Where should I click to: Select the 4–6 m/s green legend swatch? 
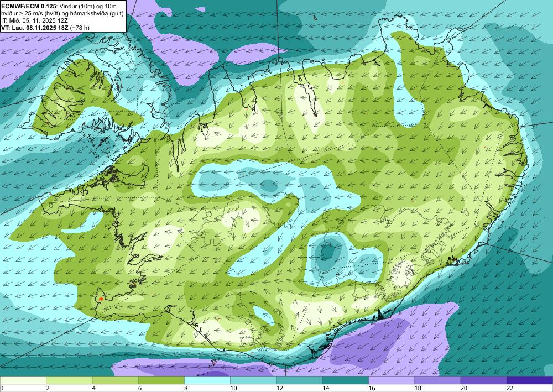(x=115, y=380)
